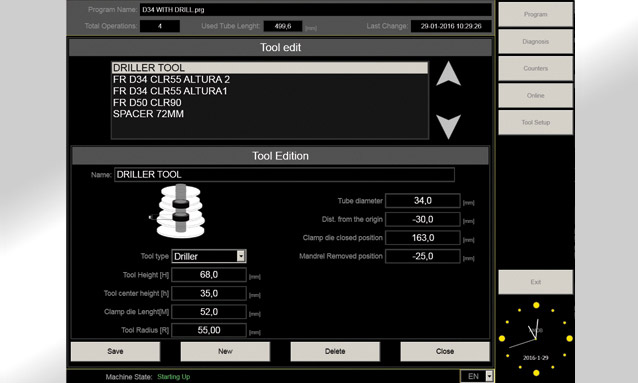Open the Program menu button

tap(535, 14)
